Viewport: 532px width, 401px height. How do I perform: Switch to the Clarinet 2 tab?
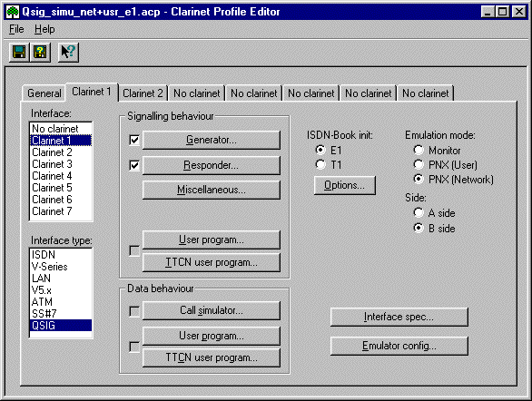click(143, 93)
